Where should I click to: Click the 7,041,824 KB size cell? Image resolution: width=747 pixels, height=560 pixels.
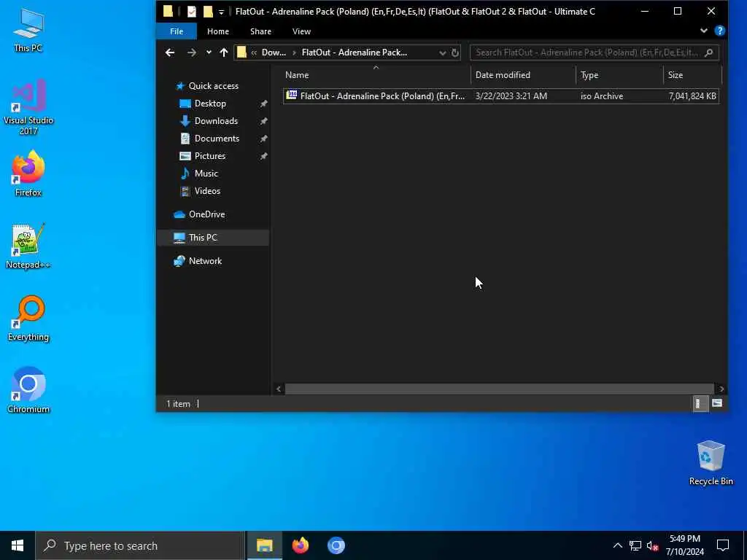692,96
